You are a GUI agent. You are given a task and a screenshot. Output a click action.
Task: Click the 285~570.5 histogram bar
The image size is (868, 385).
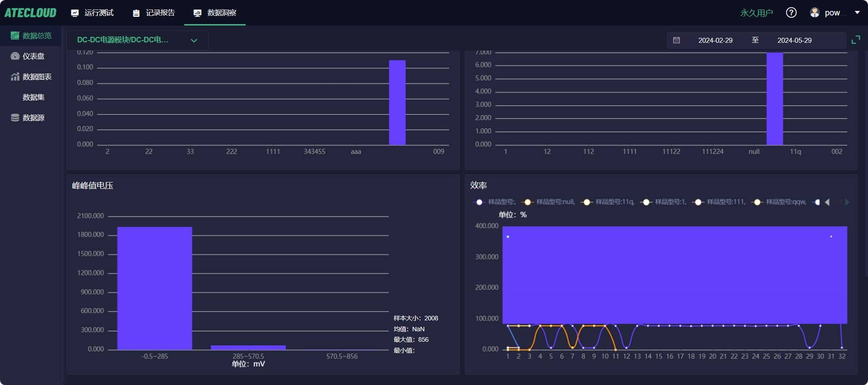coord(248,348)
